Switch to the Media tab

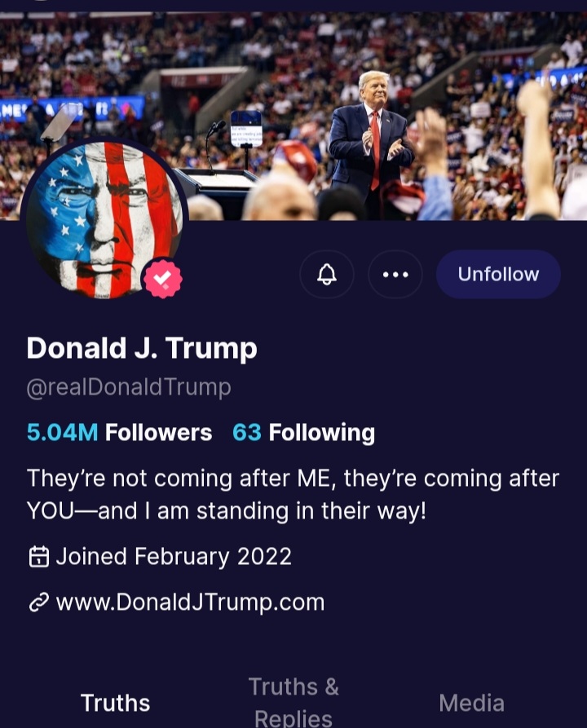471,703
